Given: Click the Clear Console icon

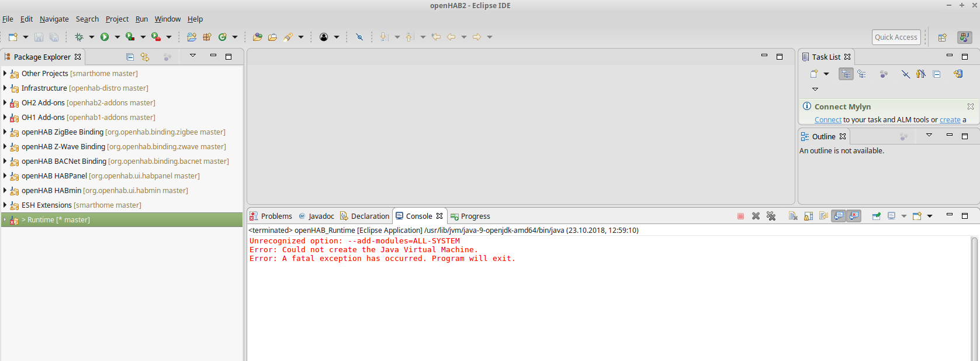Looking at the screenshot, I should pyautogui.click(x=793, y=216).
